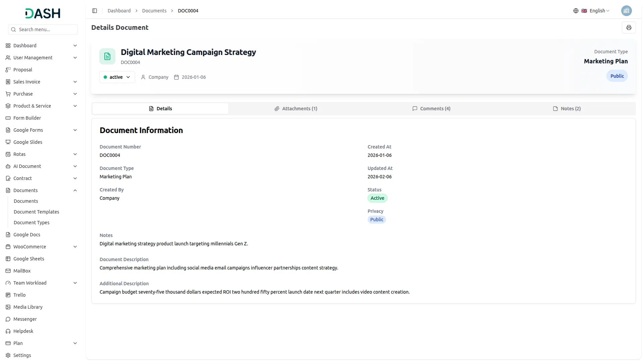The height and width of the screenshot is (362, 644).
Task: Click the Google Sheets sidebar icon
Action: click(8, 259)
